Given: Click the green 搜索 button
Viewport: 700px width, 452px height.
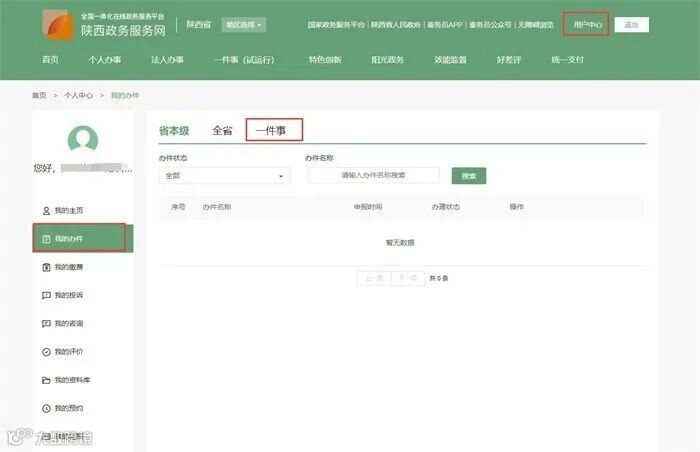Looking at the screenshot, I should coord(469,176).
